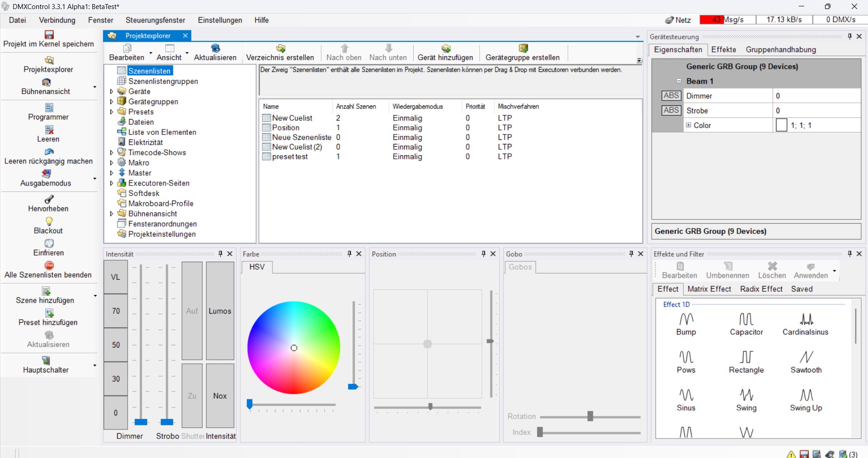Select the Sawtooth effect icon
This screenshot has height=458, width=868.
[x=806, y=357]
